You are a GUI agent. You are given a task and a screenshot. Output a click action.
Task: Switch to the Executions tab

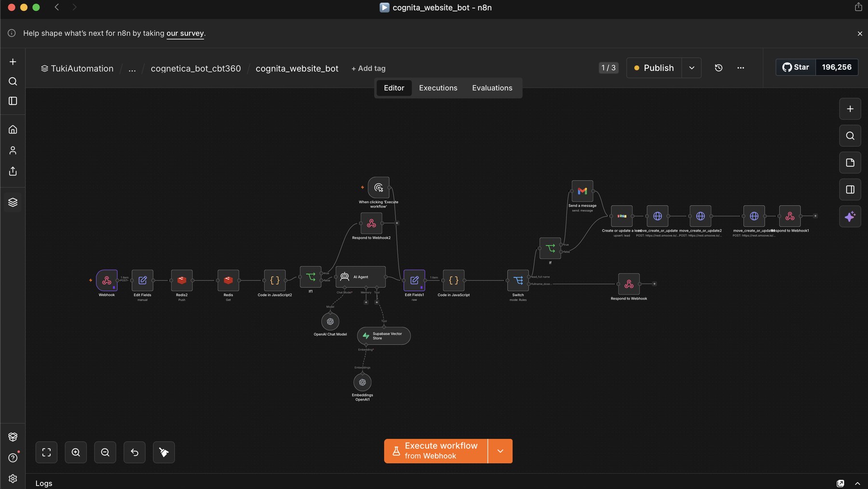point(438,88)
